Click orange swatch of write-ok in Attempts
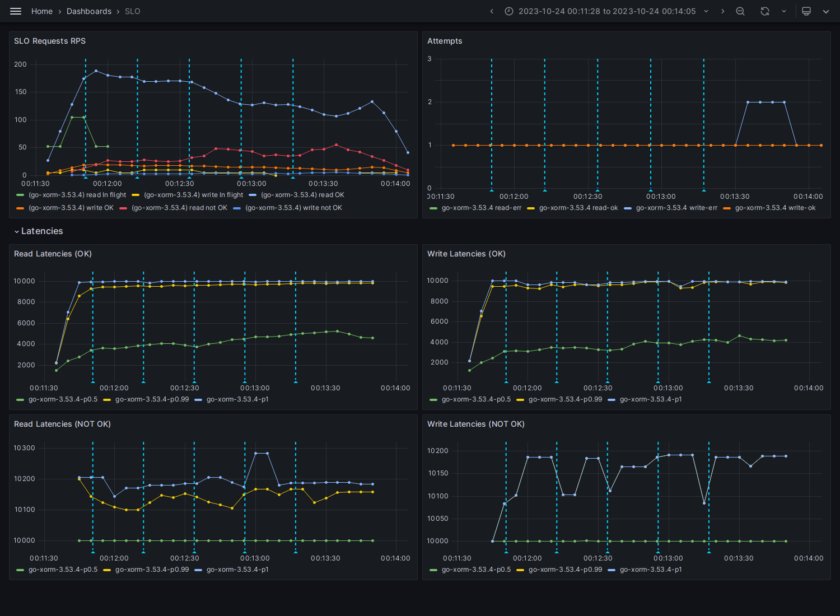Screen dimensions: 840x616 pyautogui.click(x=727, y=208)
